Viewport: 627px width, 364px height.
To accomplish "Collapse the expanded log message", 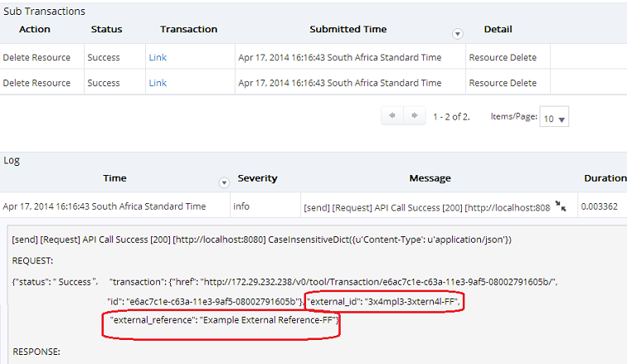I will [x=561, y=206].
